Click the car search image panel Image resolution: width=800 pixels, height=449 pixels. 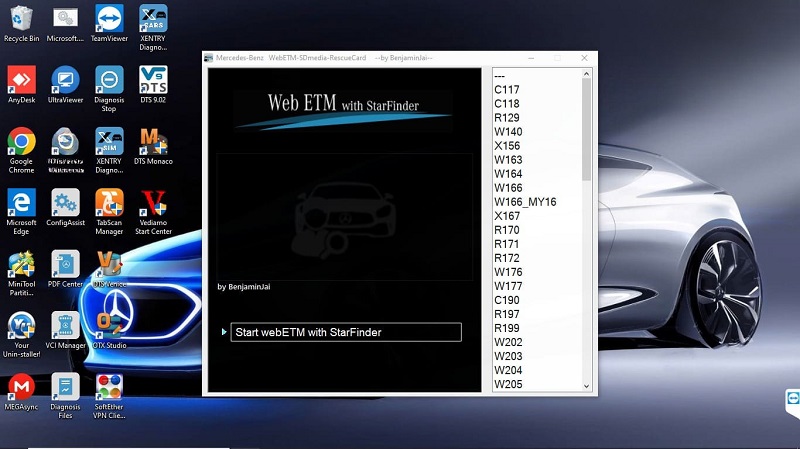[344, 217]
